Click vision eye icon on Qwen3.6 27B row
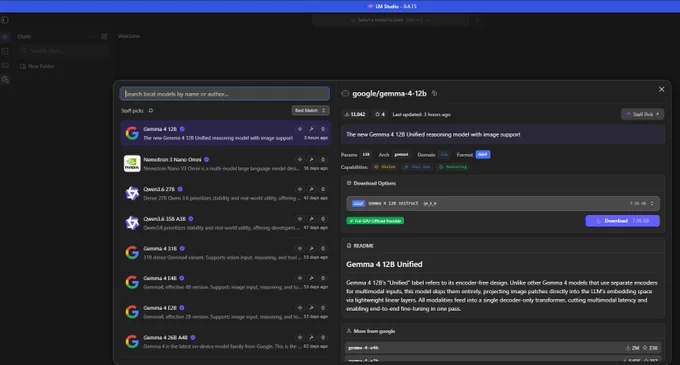 [300, 189]
